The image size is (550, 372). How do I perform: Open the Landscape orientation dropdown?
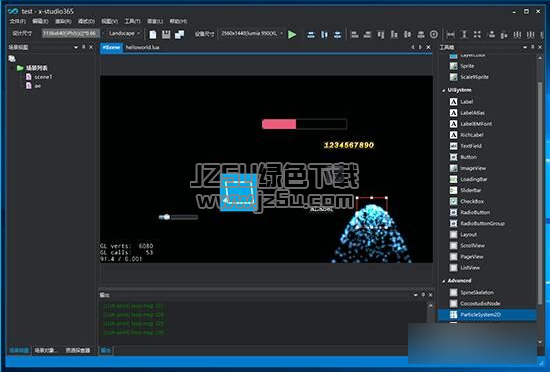point(123,33)
